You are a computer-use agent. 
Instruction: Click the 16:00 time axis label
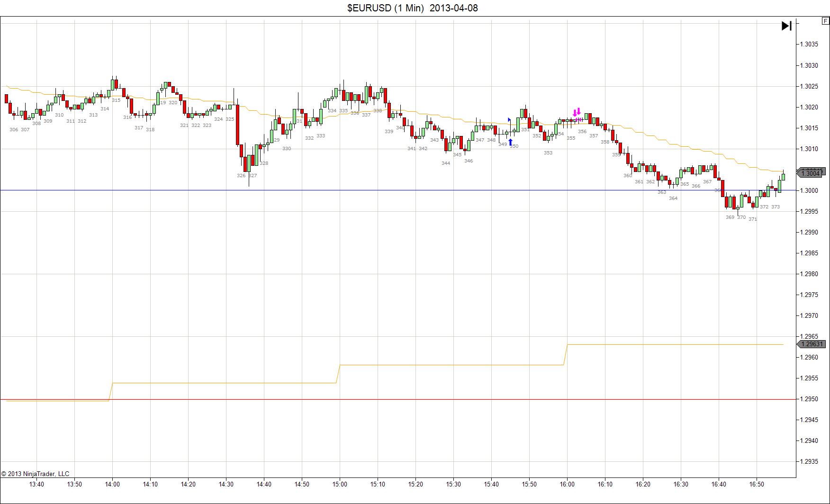567,484
